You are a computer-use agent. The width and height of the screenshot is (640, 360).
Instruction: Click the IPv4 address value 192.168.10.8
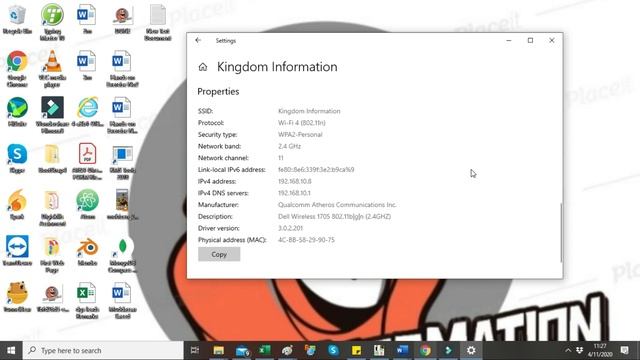pyautogui.click(x=294, y=181)
